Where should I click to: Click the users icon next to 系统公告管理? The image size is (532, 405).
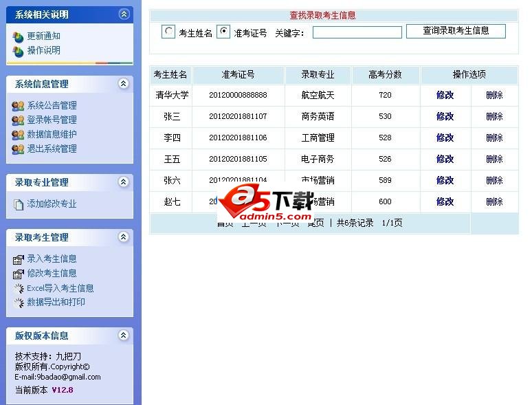pyautogui.click(x=18, y=106)
